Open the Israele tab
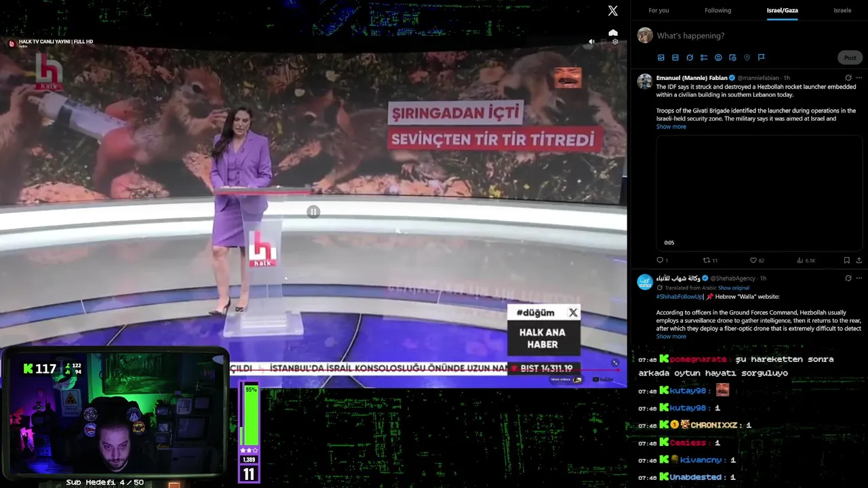Image resolution: width=868 pixels, height=488 pixels. click(x=842, y=10)
